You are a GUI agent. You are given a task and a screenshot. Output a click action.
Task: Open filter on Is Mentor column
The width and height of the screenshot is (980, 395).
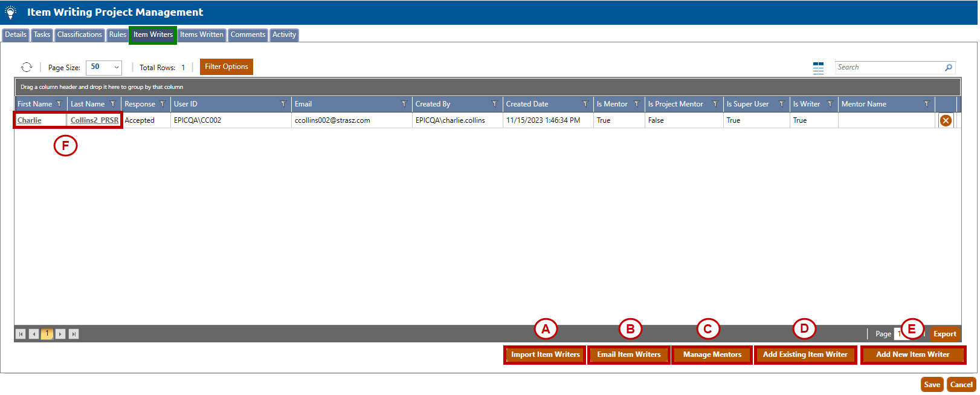(x=636, y=104)
